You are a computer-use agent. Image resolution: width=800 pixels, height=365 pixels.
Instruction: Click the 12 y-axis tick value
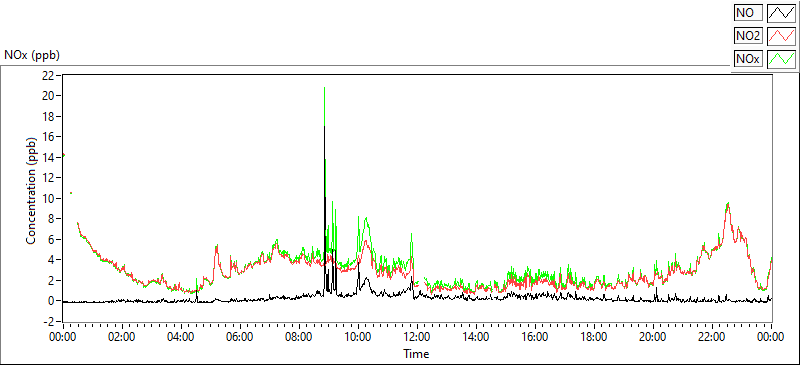point(49,178)
